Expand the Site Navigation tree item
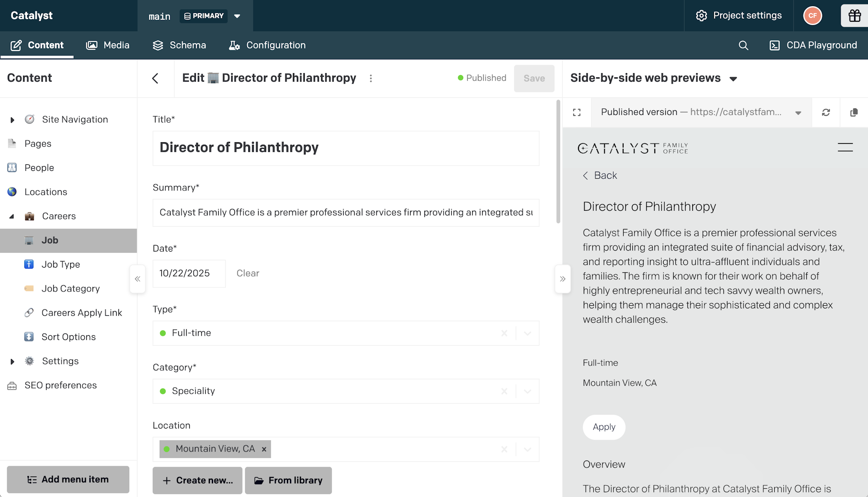The image size is (868, 497). 12,120
